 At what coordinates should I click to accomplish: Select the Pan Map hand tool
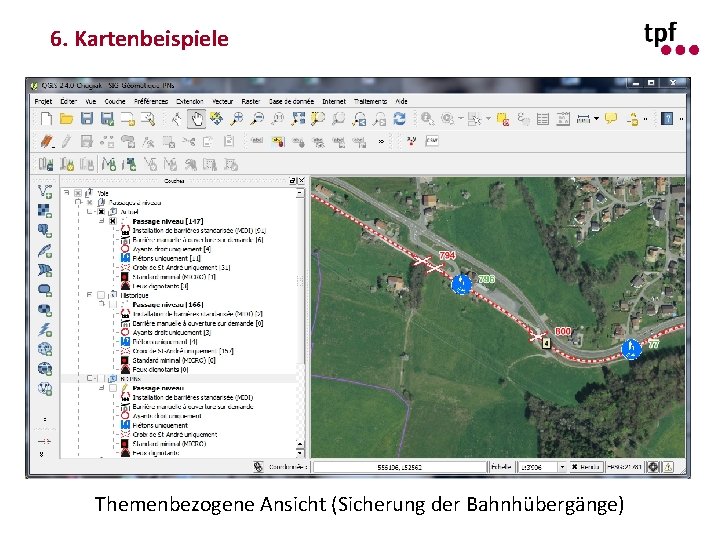click(x=197, y=119)
